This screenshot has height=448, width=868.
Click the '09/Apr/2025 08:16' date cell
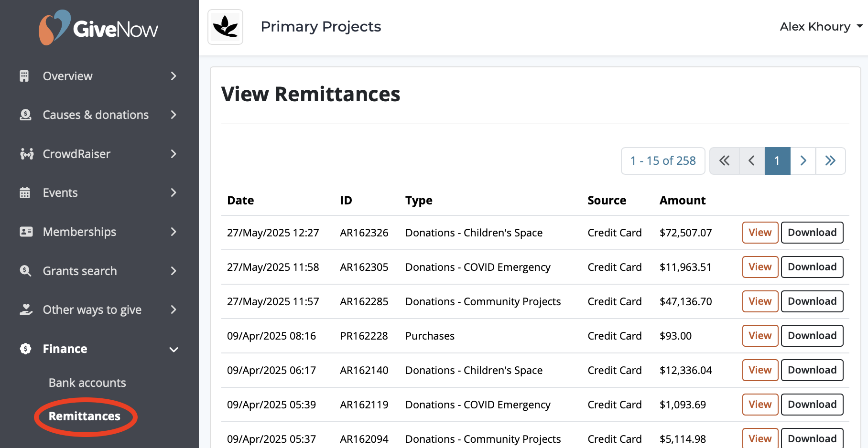click(x=271, y=336)
